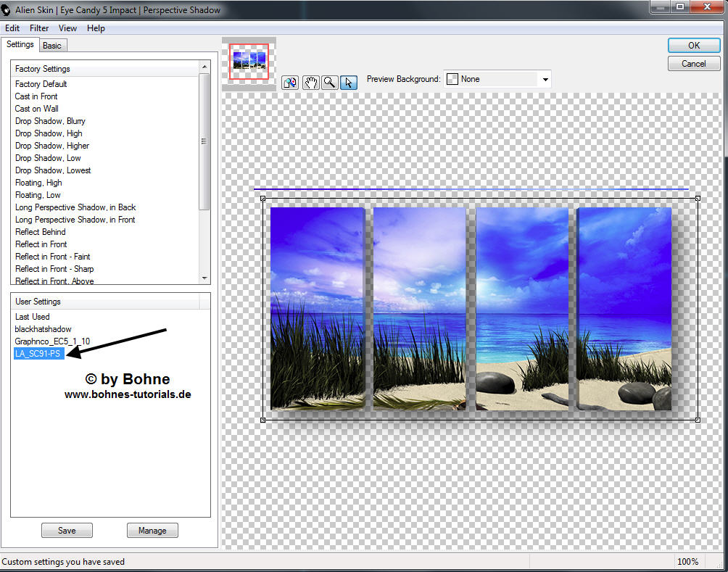Click OK to apply the Perspective Shadow
The height and width of the screenshot is (572, 728).
[x=693, y=45]
